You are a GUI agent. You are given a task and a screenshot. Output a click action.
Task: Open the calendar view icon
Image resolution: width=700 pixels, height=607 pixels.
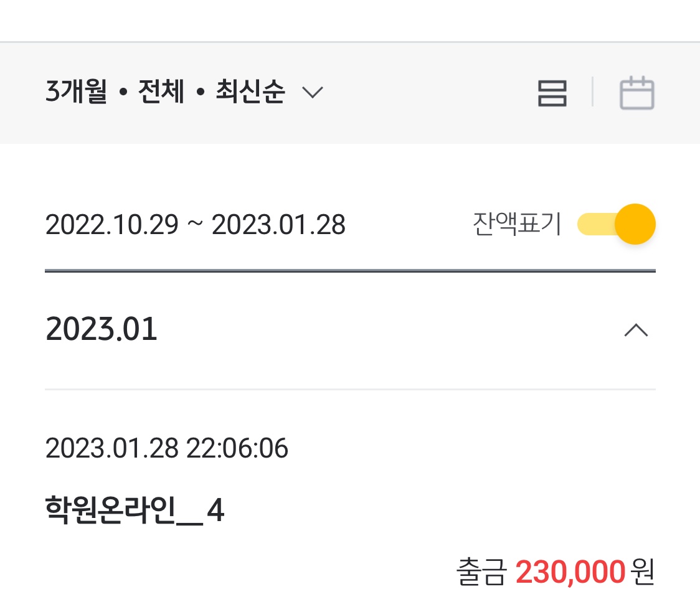pos(636,93)
